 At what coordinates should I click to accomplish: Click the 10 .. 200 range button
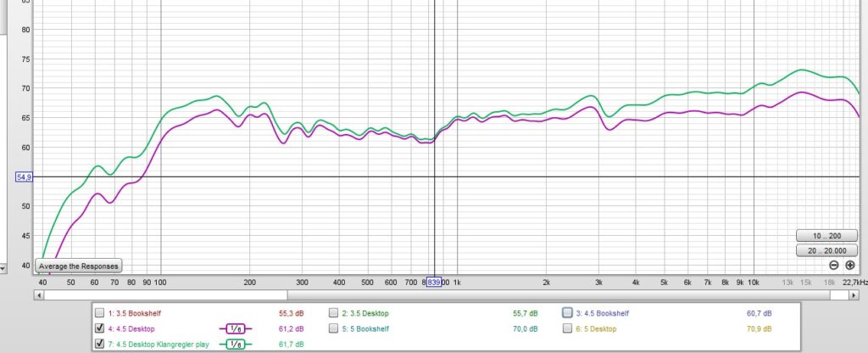click(x=827, y=236)
